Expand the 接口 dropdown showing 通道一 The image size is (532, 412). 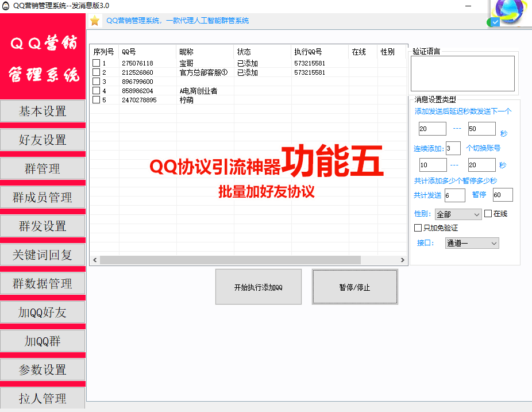[472, 243]
